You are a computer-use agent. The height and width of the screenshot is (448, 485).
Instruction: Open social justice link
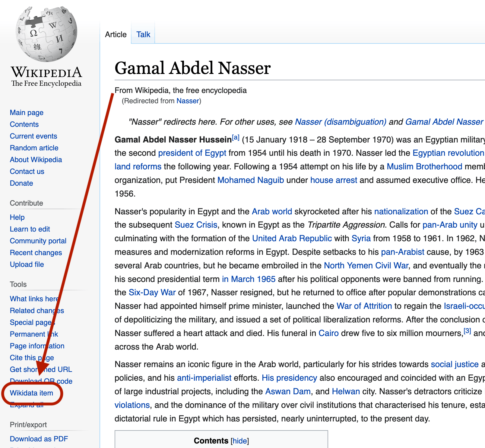point(455,364)
